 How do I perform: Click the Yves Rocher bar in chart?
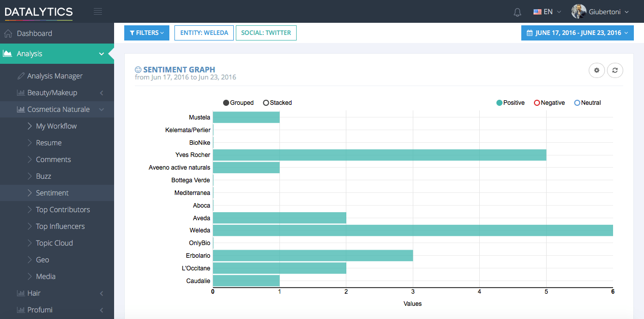tap(380, 155)
